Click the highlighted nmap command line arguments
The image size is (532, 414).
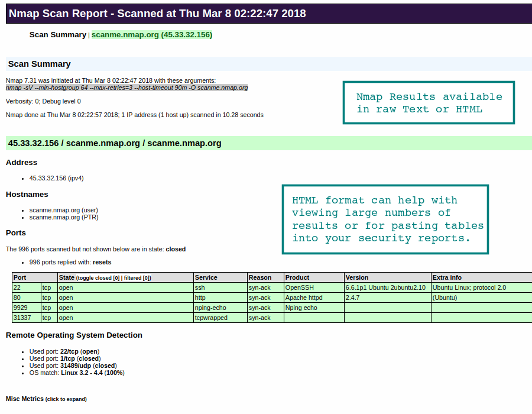pos(125,88)
